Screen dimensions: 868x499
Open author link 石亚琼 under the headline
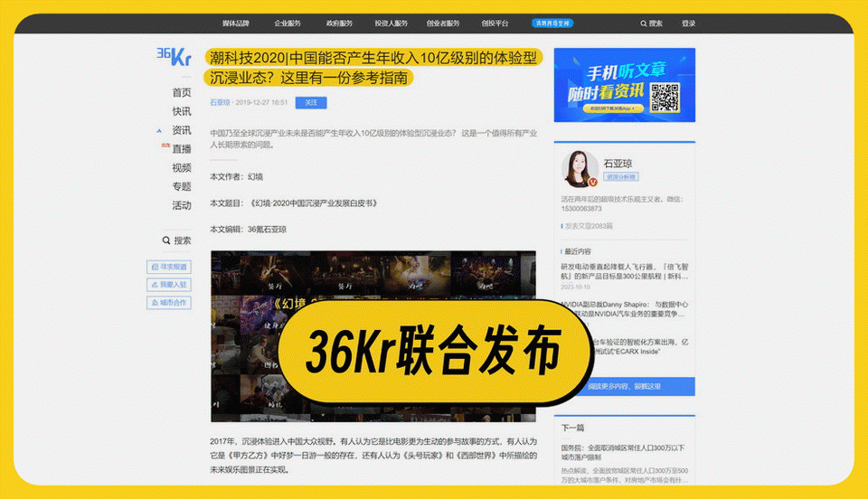(x=220, y=102)
